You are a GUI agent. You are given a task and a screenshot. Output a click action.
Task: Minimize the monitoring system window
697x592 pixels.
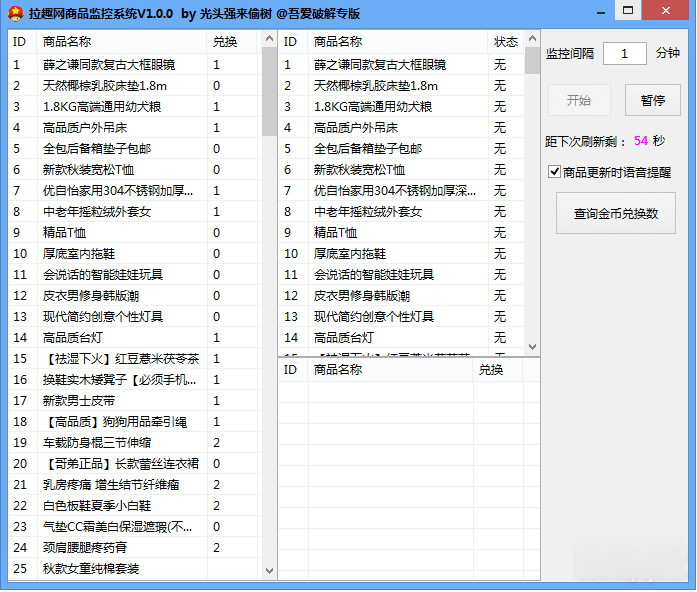[x=610, y=13]
